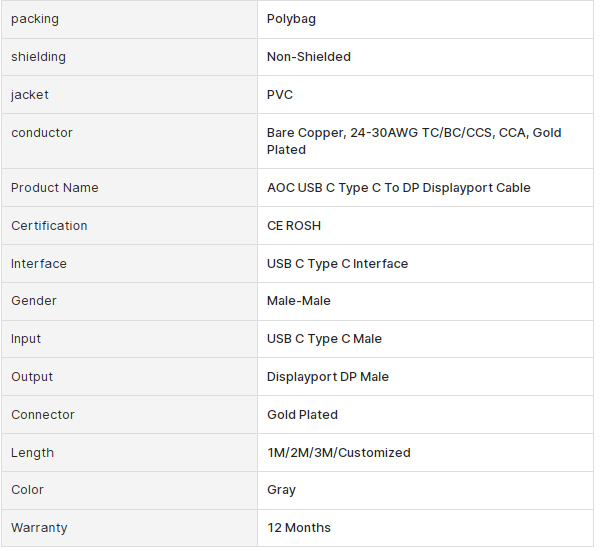Click the 'CE ROSH' certification value
Viewport: 601px width, 551px height.
coord(294,226)
